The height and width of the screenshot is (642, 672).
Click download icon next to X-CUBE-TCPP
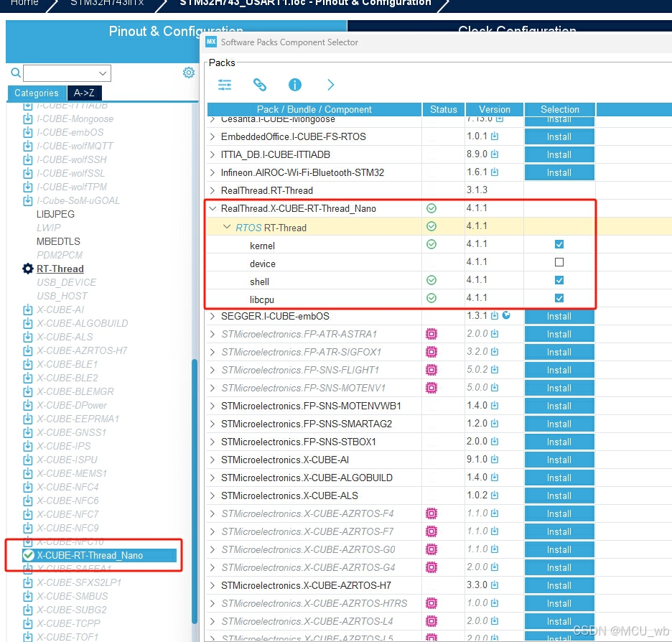(x=28, y=623)
